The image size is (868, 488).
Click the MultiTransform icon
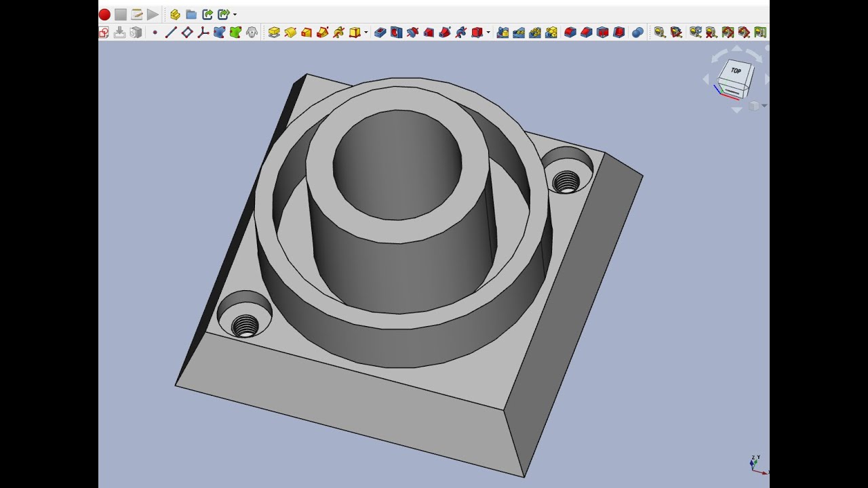pos(551,32)
